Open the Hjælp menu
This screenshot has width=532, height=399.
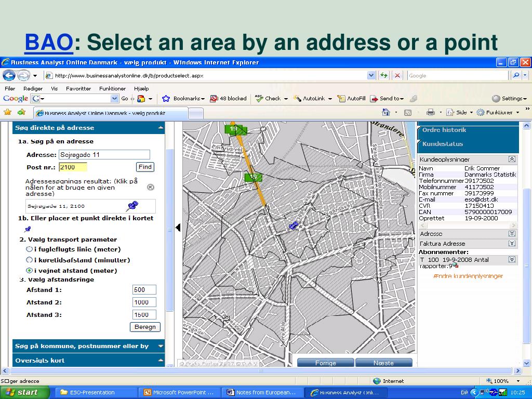141,88
